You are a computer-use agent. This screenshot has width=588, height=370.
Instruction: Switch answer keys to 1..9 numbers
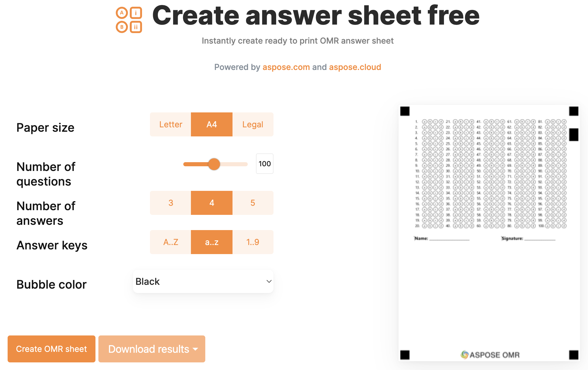pos(253,242)
